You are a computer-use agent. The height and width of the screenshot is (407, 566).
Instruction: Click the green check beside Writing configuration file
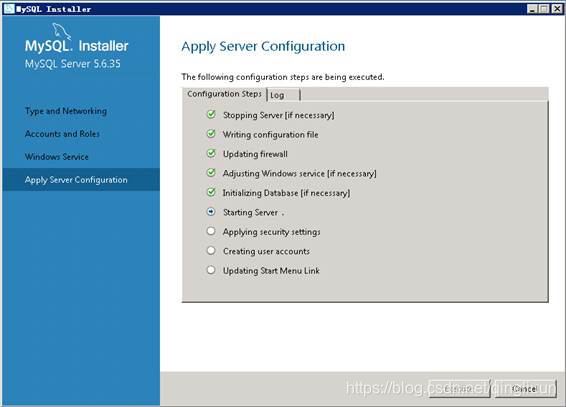[211, 134]
